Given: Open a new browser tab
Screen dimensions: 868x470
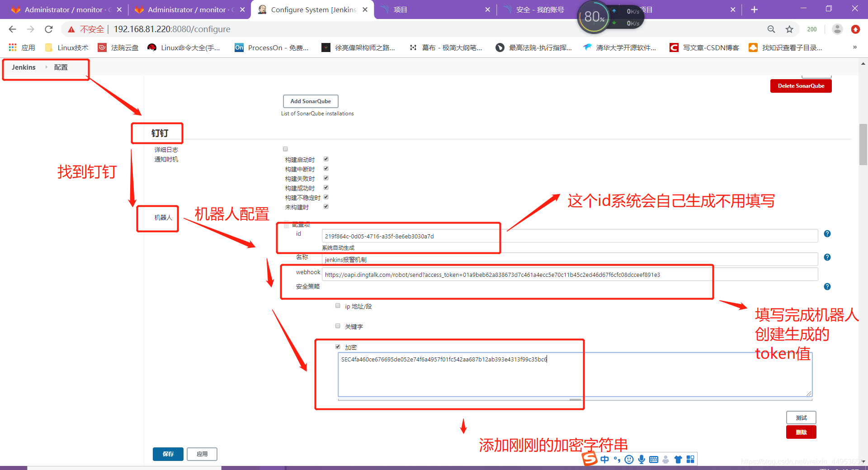Looking at the screenshot, I should [754, 9].
